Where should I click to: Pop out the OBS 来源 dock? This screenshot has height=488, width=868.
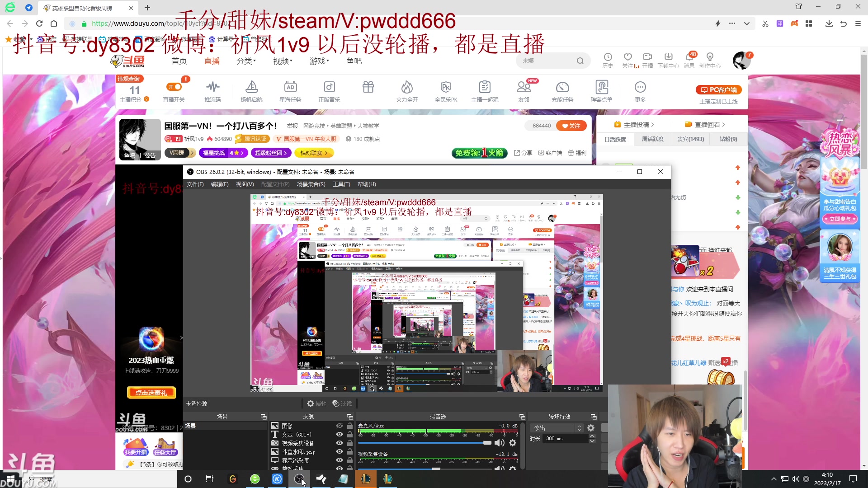[350, 417]
